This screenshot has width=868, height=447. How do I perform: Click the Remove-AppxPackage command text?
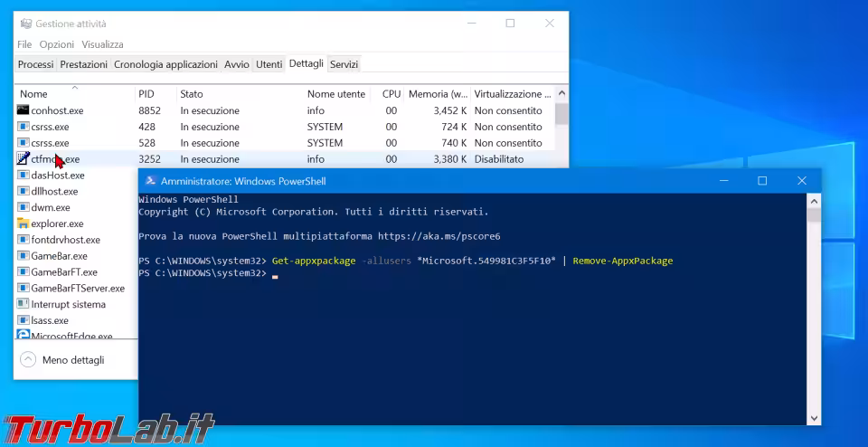point(623,261)
